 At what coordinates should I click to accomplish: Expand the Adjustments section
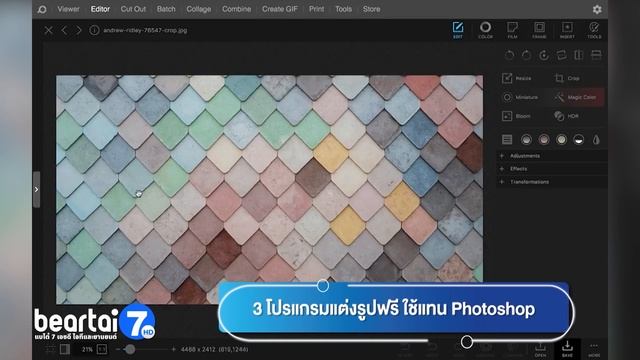tap(552, 156)
